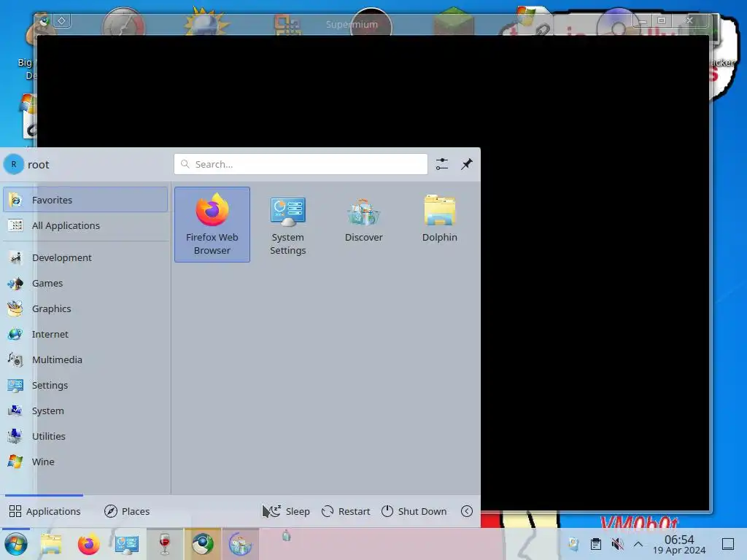Launch Firefox from taskbar
747x560 pixels.
pyautogui.click(x=88, y=544)
